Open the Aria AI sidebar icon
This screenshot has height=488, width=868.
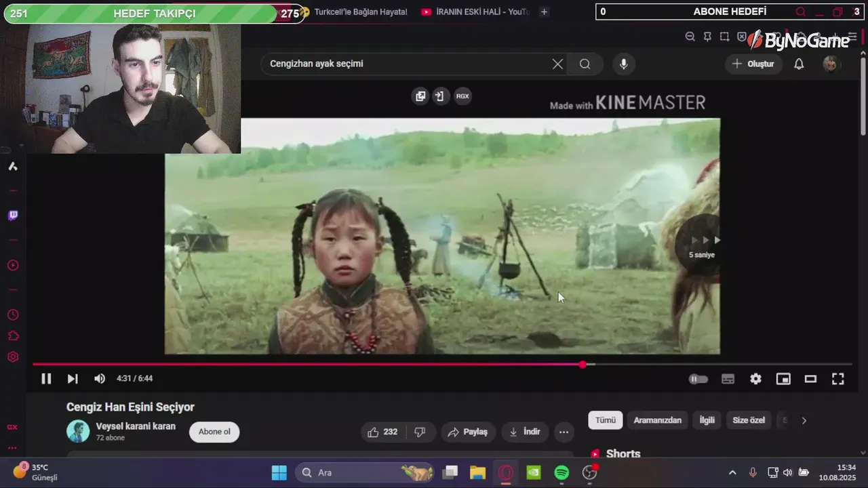13,166
